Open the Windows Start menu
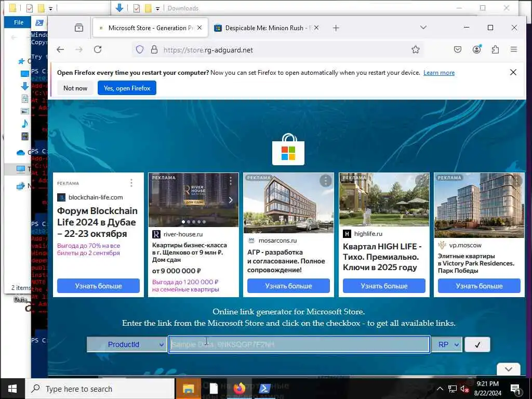 [12, 389]
